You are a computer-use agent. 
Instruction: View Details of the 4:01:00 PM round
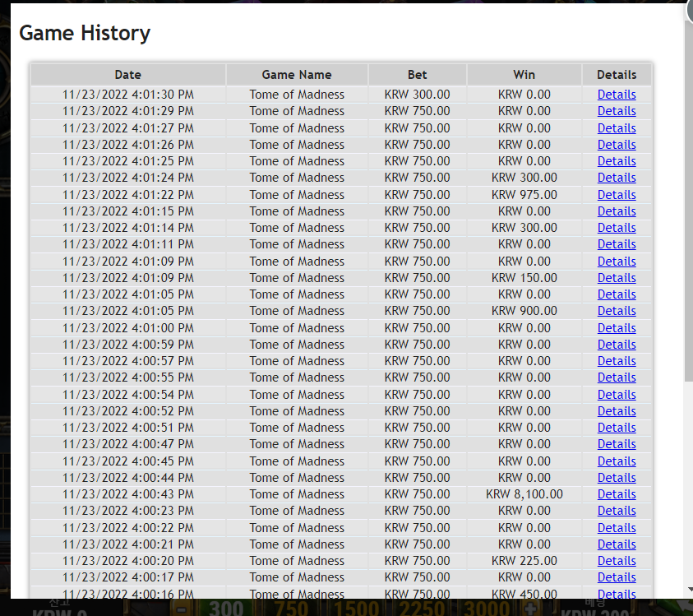pos(616,327)
